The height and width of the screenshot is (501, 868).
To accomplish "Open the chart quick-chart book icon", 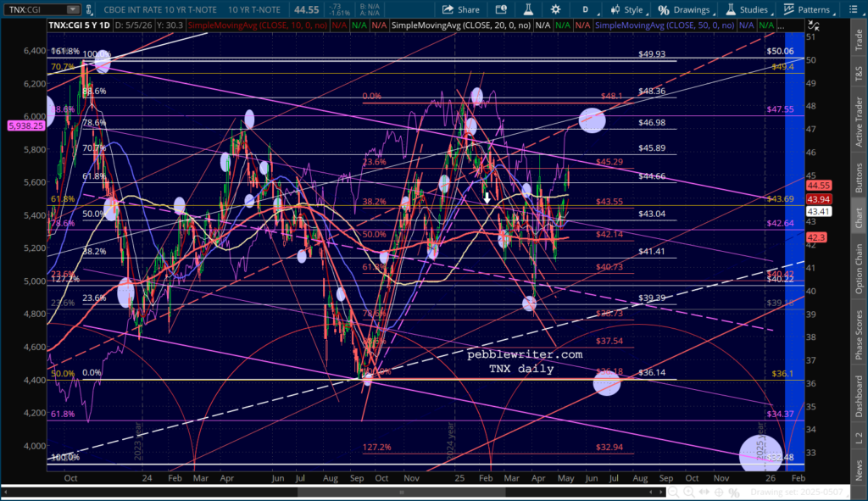I will tap(501, 9).
